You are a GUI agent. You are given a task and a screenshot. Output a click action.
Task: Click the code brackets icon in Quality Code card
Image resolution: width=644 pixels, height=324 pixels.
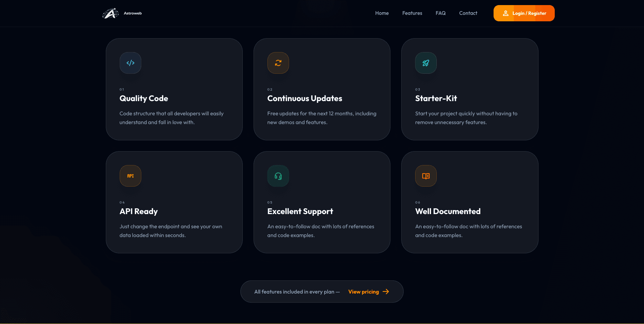[x=130, y=63]
